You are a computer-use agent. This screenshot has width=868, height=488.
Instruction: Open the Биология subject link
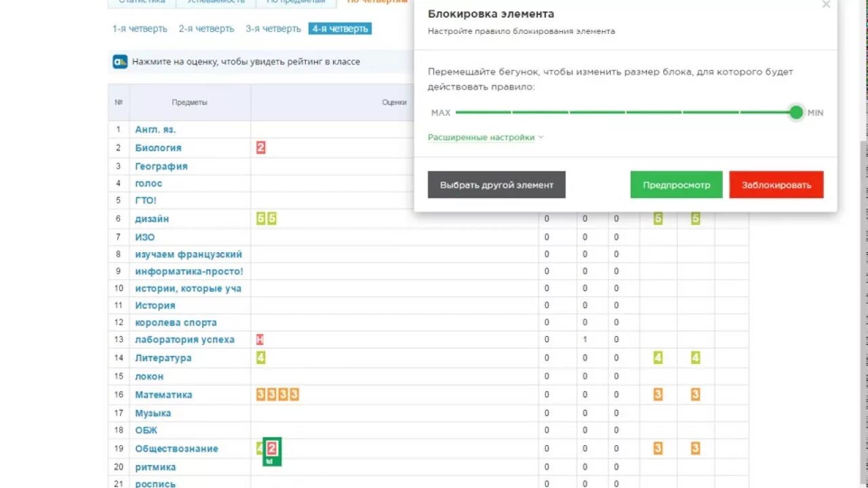pos(158,148)
